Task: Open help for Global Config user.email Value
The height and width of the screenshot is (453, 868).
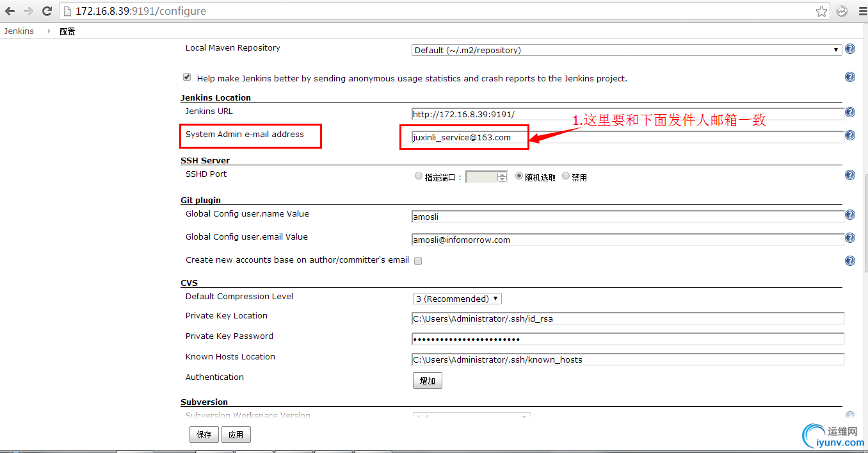Action: [x=850, y=238]
